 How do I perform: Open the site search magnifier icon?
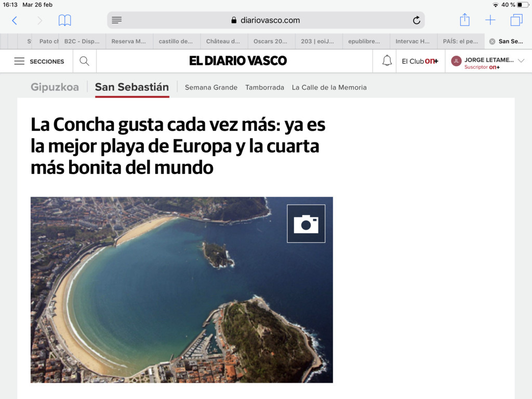click(84, 61)
